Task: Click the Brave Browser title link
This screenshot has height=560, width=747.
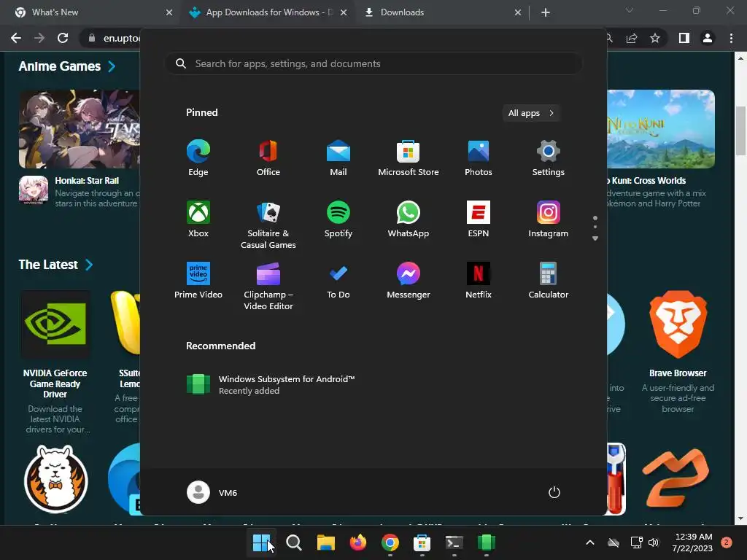Action: 678,373
